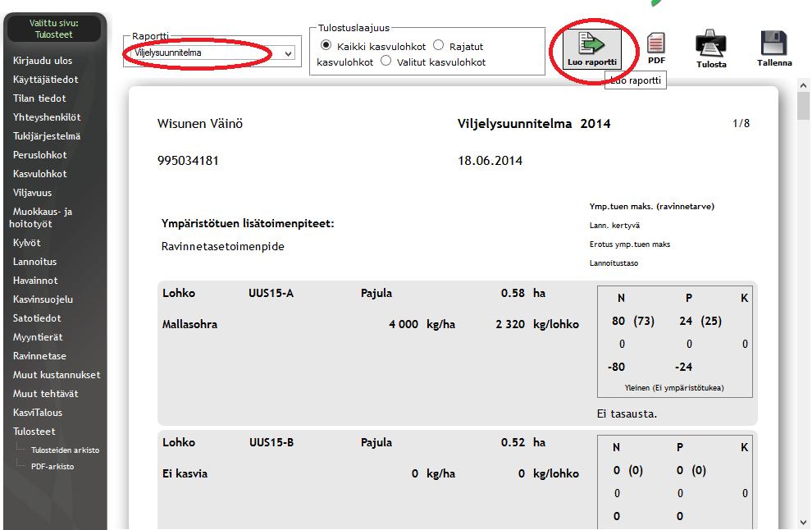Screen dimensions: 812x530
Task: Click Ymp.tuen maks. (ravinnetarve) legend text
Action: 651,206
